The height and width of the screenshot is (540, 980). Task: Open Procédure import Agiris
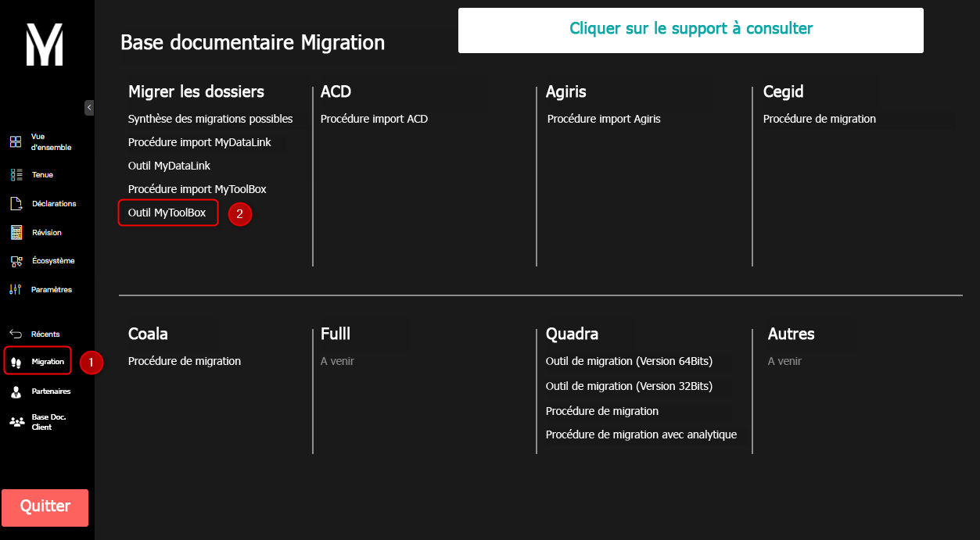(604, 119)
